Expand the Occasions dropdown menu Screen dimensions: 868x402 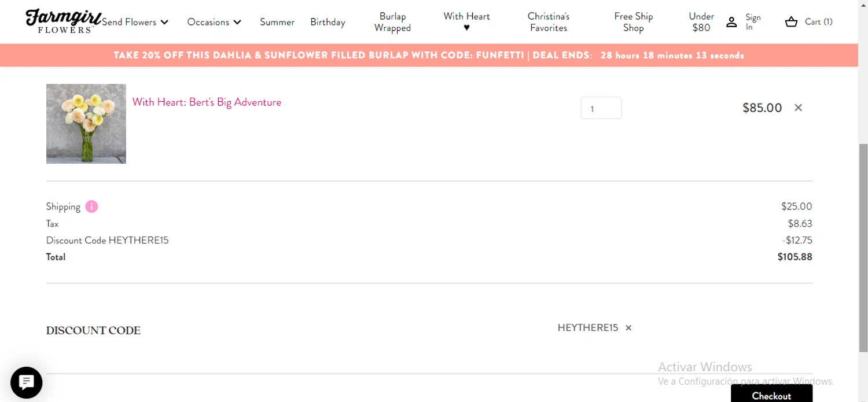(214, 22)
